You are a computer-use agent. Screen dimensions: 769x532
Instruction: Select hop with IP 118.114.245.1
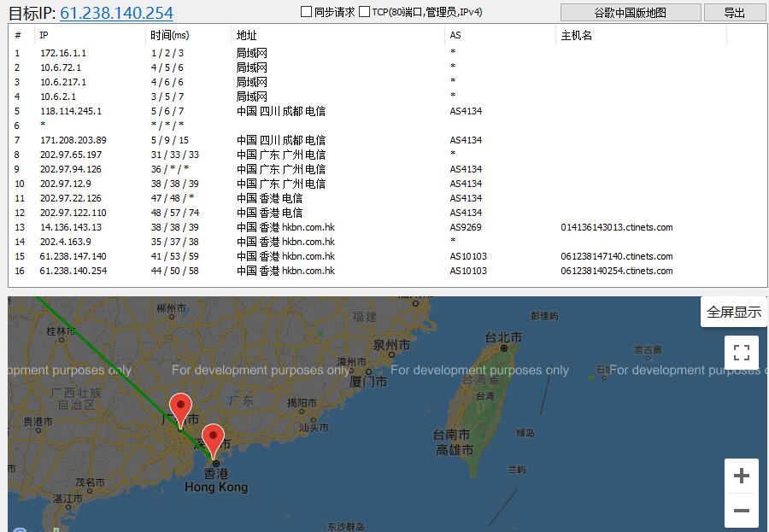click(387, 111)
